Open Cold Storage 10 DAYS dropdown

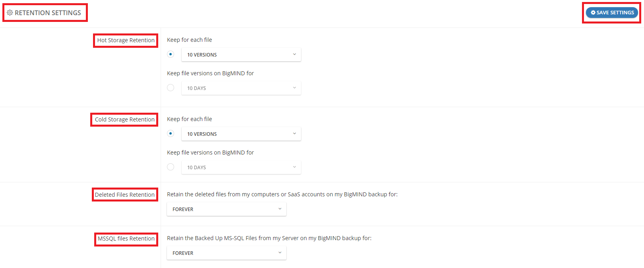pos(241,167)
